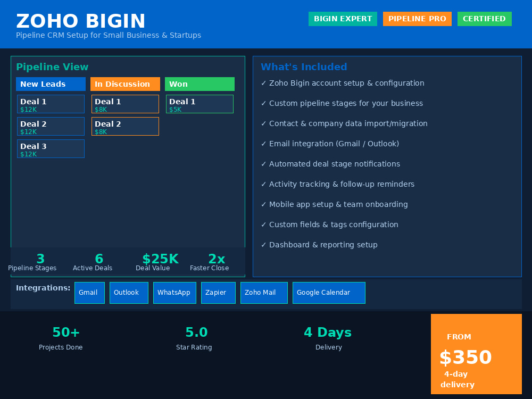Click the checkmark beside Custom fields & tags
Viewport: 532px width, 399px height.
point(264,225)
